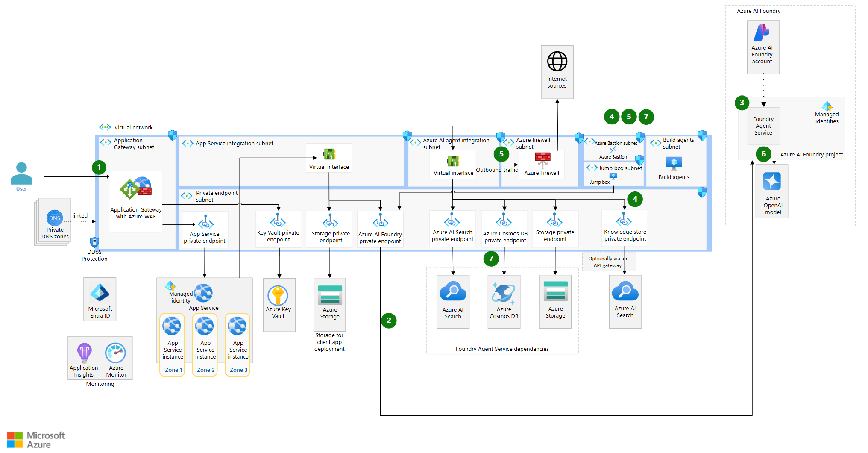Viewport: 868px width, 453px height.
Task: Click the Microsoft Azure logo
Action: pos(36,440)
